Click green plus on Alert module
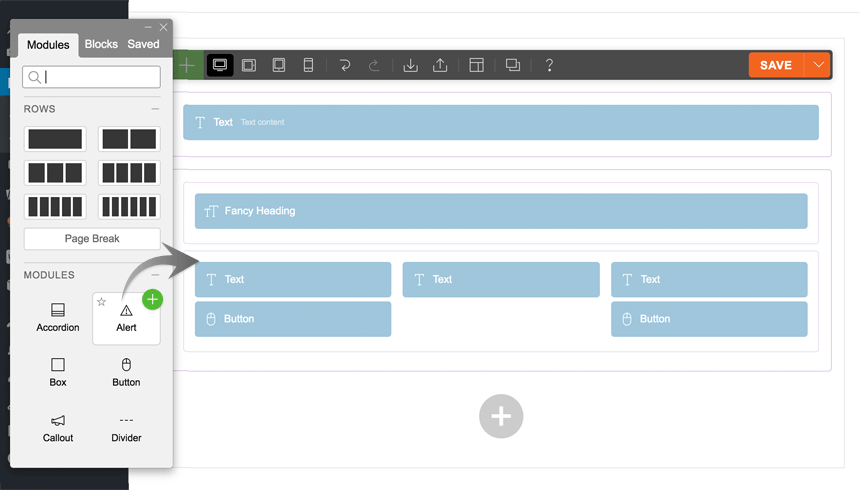Screen dimensions: 860x490 coord(152,298)
